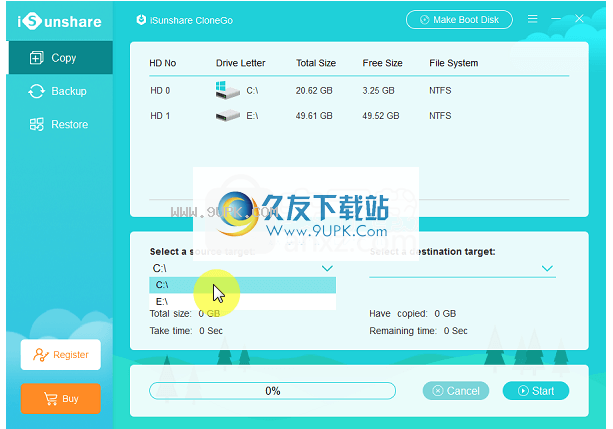Open the Copy section in sidebar
This screenshot has height=429, width=613.
click(61, 58)
